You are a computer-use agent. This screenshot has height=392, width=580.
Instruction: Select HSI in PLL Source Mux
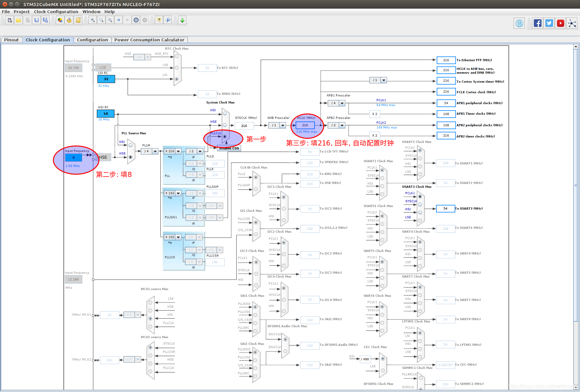pos(130,145)
